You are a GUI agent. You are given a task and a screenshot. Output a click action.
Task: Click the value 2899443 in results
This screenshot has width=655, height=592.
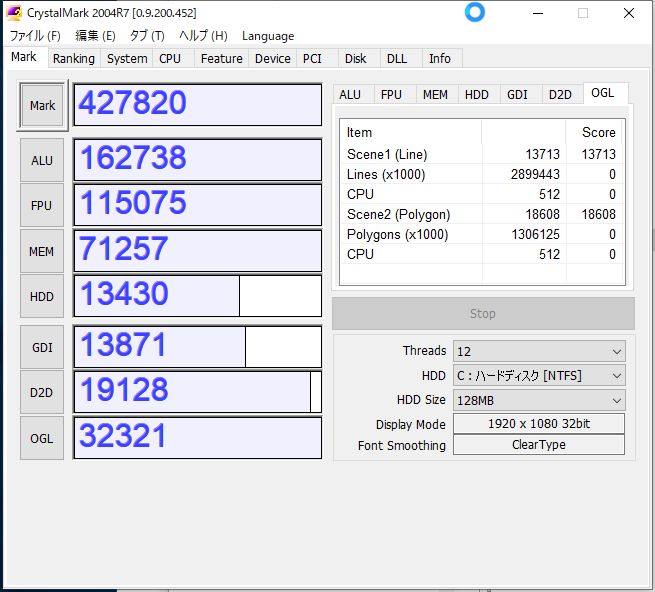[x=535, y=174]
